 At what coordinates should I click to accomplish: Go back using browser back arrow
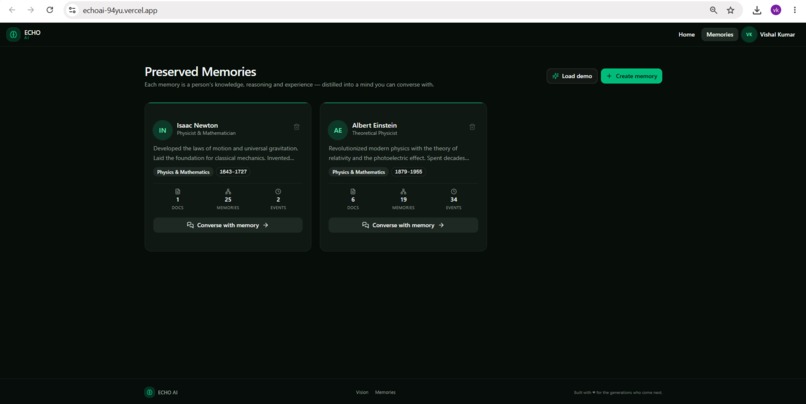[x=12, y=10]
